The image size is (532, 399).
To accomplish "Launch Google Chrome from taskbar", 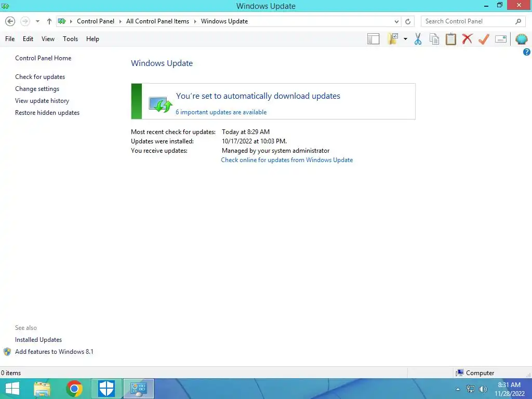I will pyautogui.click(x=74, y=389).
